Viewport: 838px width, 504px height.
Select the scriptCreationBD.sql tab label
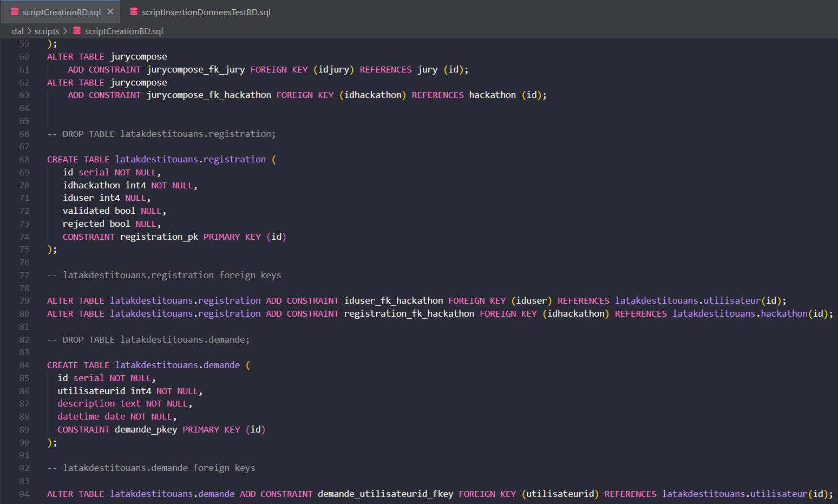pyautogui.click(x=61, y=12)
